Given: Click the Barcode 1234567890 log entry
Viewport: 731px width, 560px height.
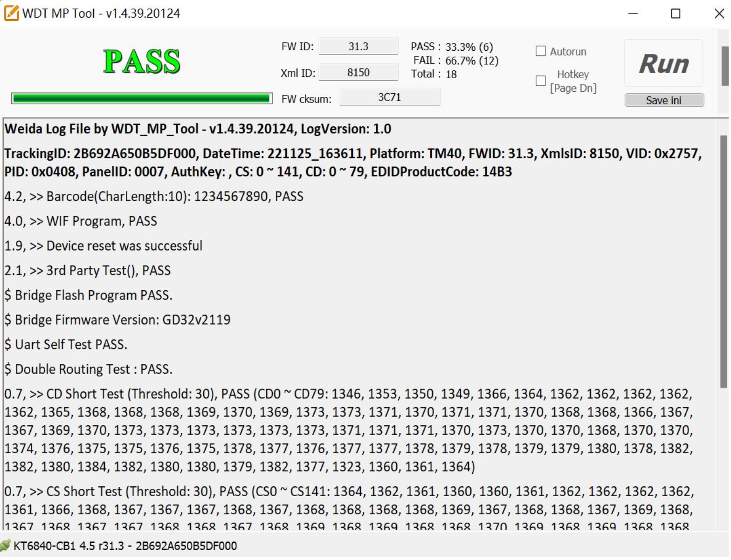Looking at the screenshot, I should pos(154,197).
